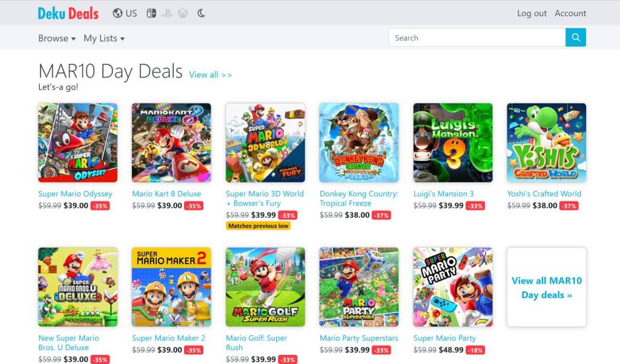This screenshot has width=620, height=364.
Task: Expand the Browse dropdown menu
Action: click(57, 38)
